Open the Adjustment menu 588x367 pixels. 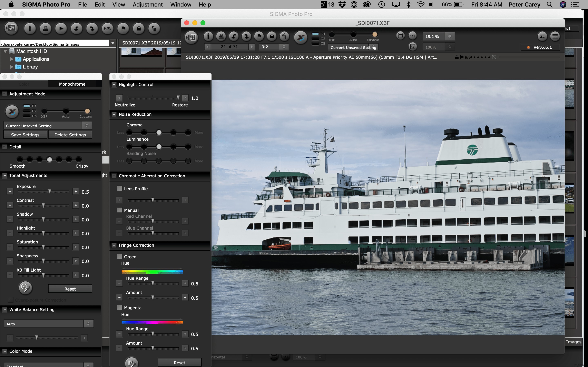tap(147, 4)
